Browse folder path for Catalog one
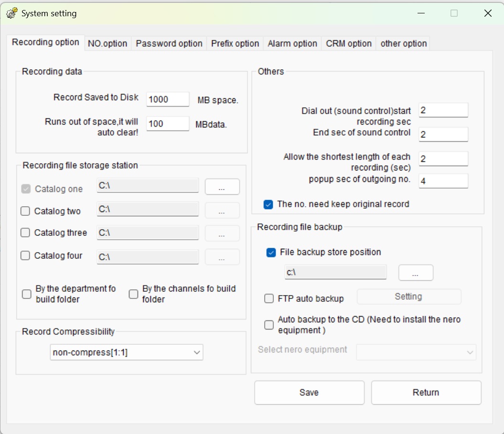Screen dimensions: 504x434 (x=222, y=187)
